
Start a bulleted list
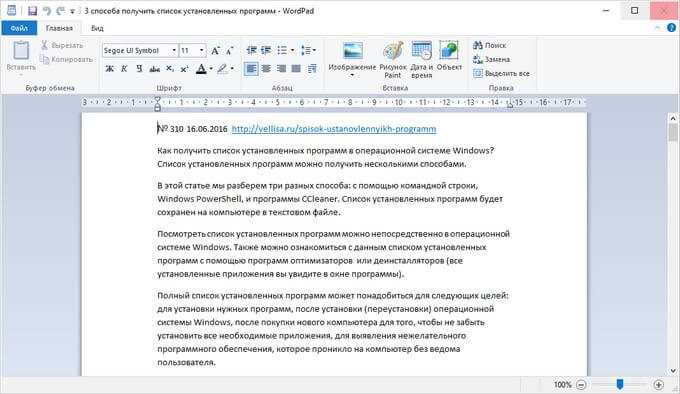coord(282,50)
